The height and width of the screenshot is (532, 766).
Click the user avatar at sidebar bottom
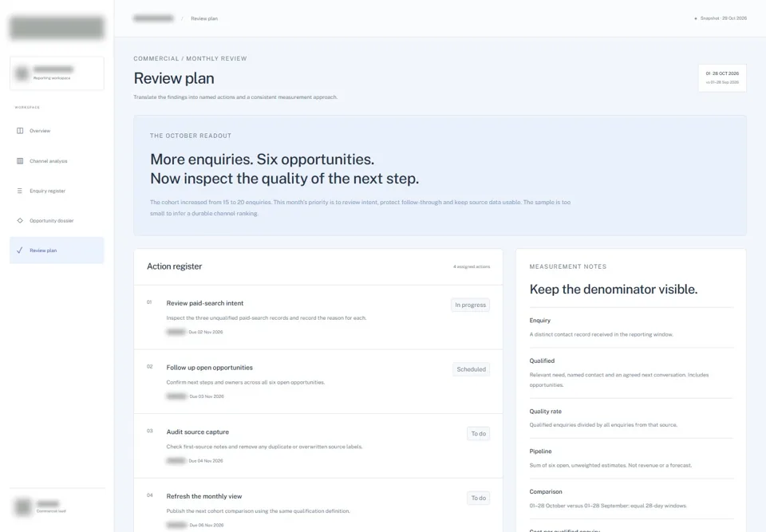point(23,506)
